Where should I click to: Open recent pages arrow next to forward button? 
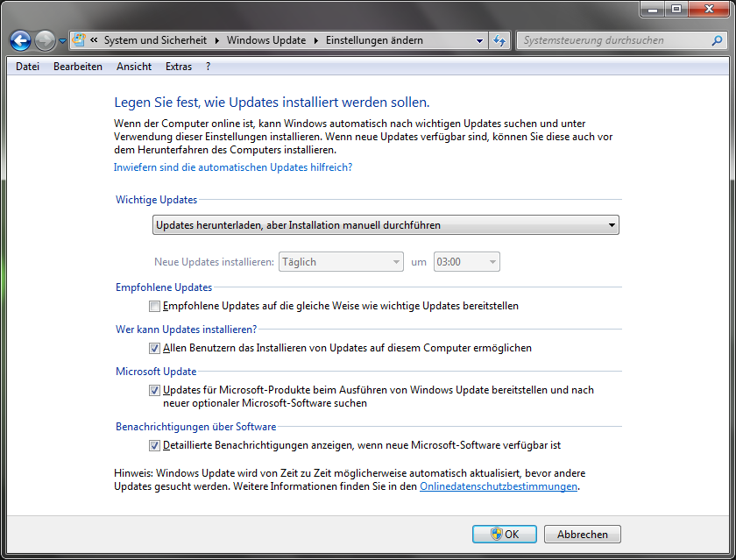tap(62, 41)
